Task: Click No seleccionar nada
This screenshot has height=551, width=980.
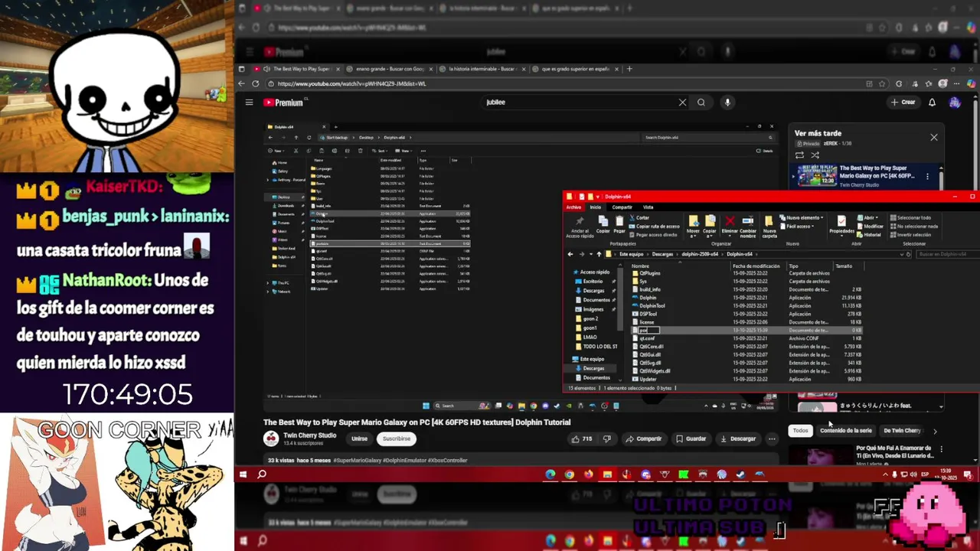Action: pos(913,227)
